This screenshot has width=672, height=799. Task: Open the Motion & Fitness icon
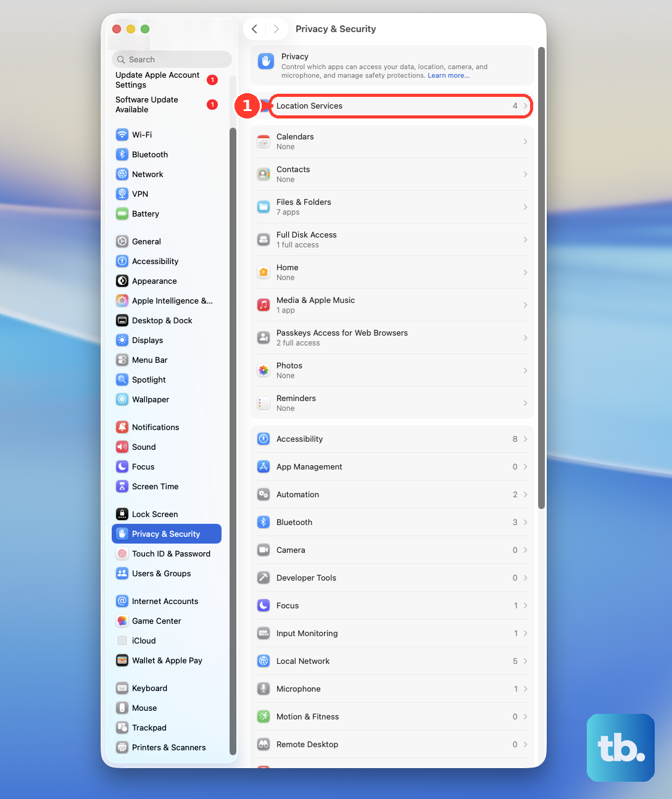[263, 716]
